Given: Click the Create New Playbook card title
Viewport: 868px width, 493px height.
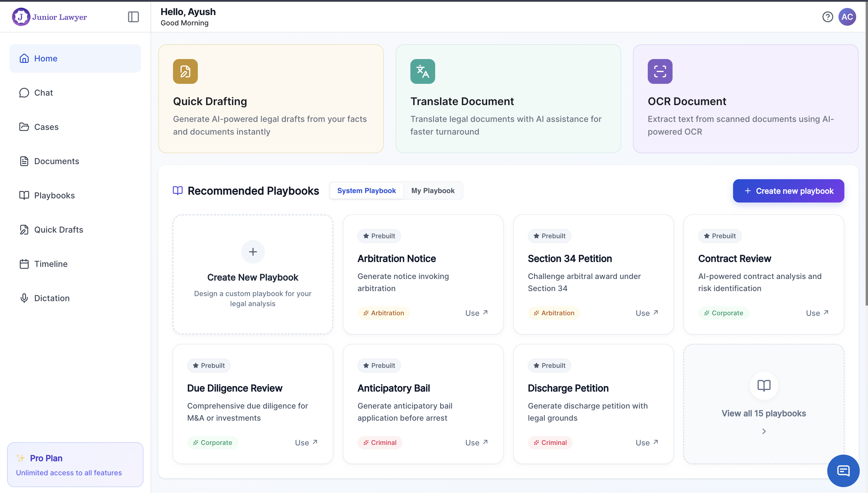Looking at the screenshot, I should click(x=253, y=277).
